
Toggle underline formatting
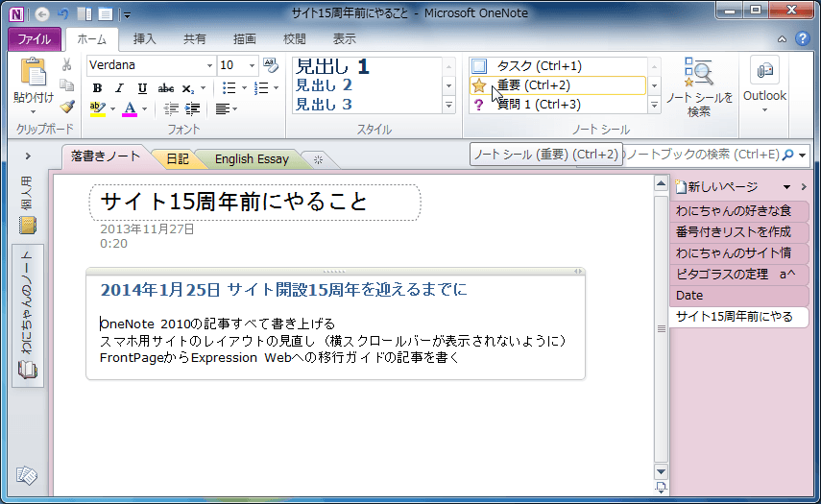tap(142, 88)
